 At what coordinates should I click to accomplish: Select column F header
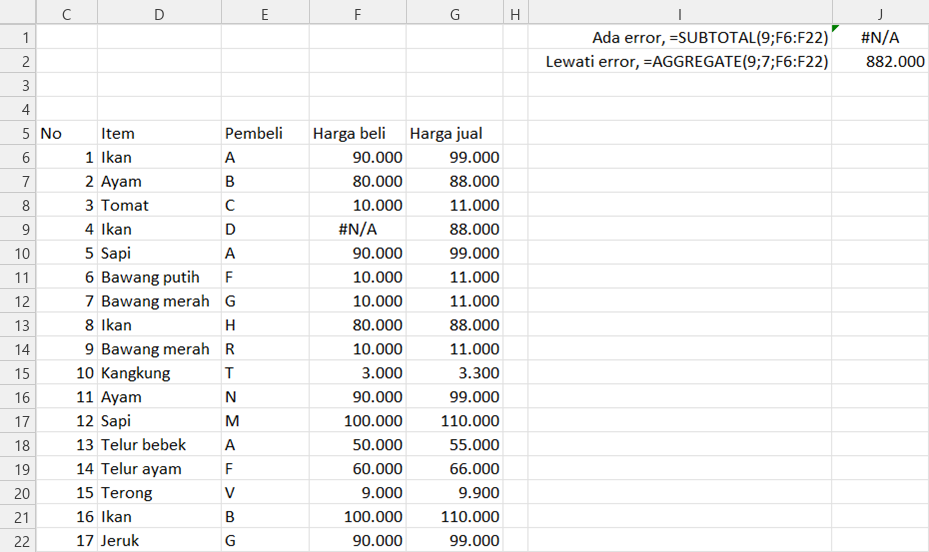pos(357,14)
